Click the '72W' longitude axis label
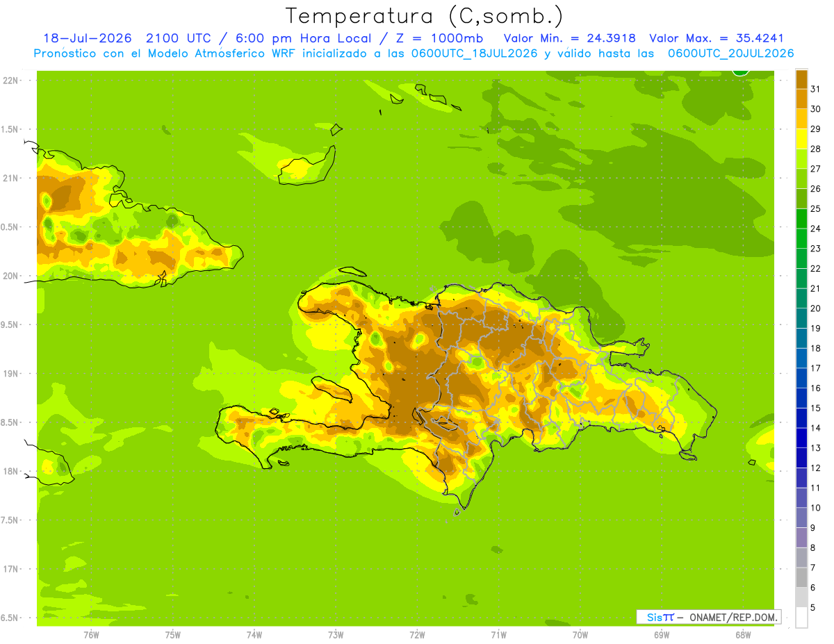 tap(417, 635)
